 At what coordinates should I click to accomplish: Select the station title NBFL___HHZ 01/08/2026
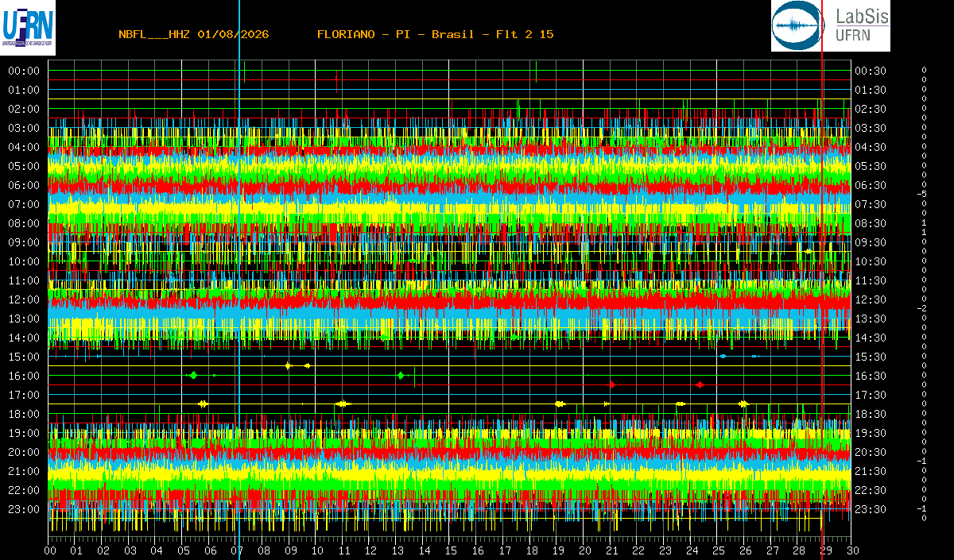click(193, 34)
